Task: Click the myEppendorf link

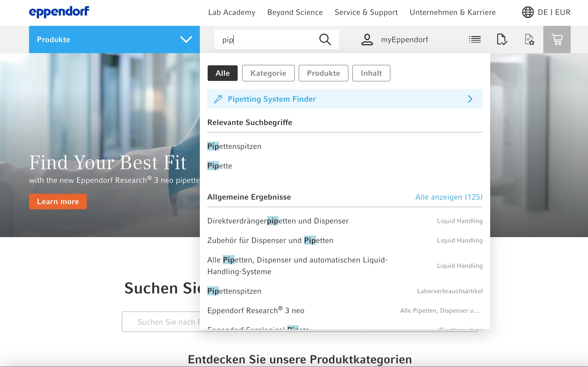Action: [x=404, y=39]
